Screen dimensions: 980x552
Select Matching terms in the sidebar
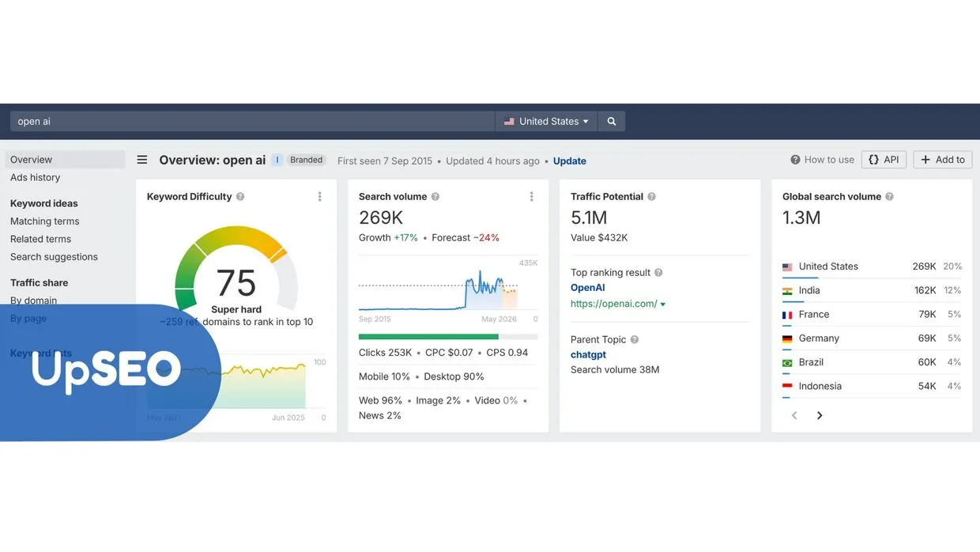44,221
